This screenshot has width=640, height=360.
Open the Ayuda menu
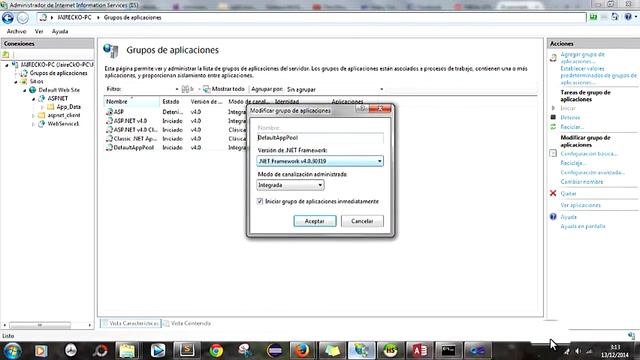60,31
